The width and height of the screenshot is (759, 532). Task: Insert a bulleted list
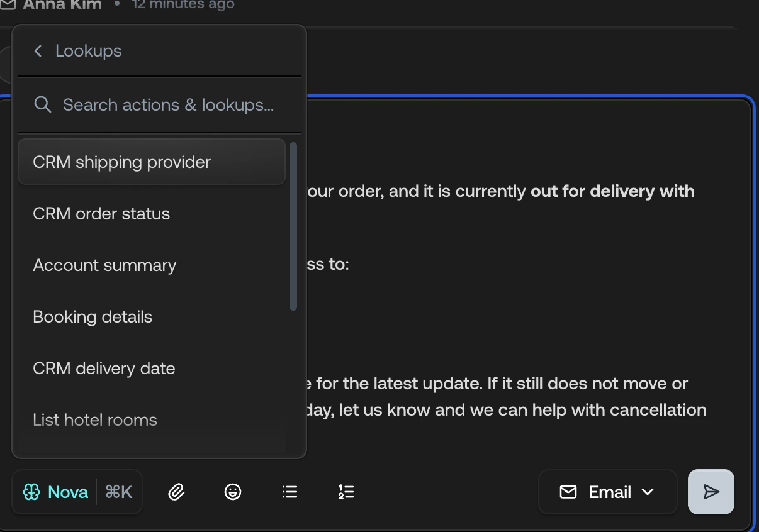290,492
